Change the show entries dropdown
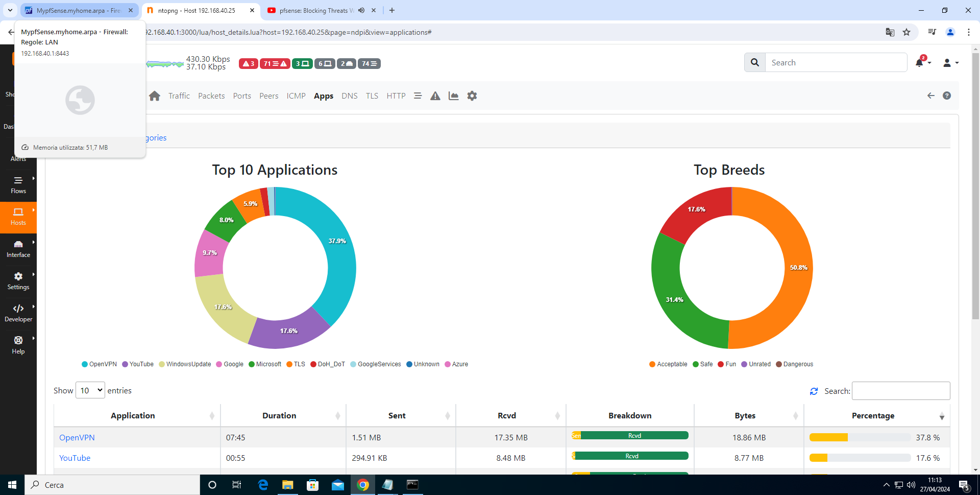 [90, 390]
